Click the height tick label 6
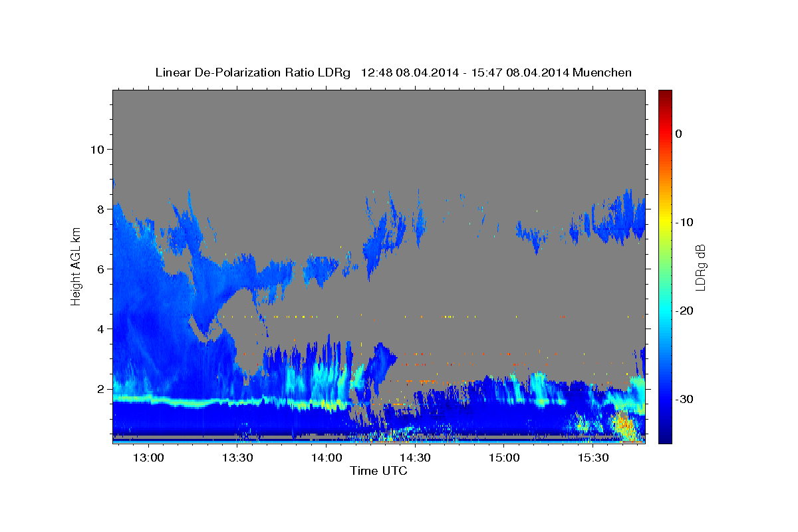 [100, 269]
